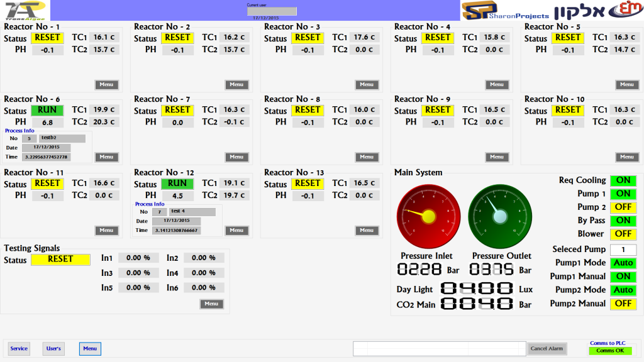
Task: Open Menu for Reactor No - 12
Action: pos(236,231)
